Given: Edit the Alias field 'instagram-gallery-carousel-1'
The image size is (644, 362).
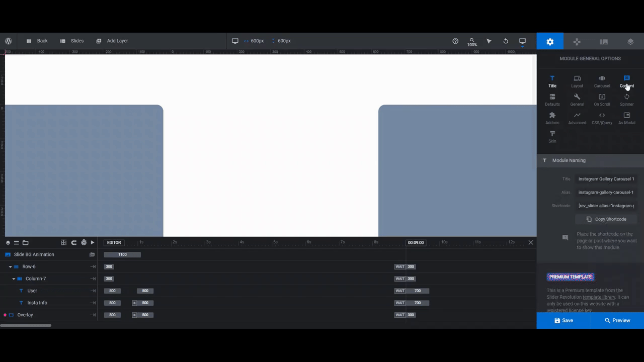Looking at the screenshot, I should point(606,192).
